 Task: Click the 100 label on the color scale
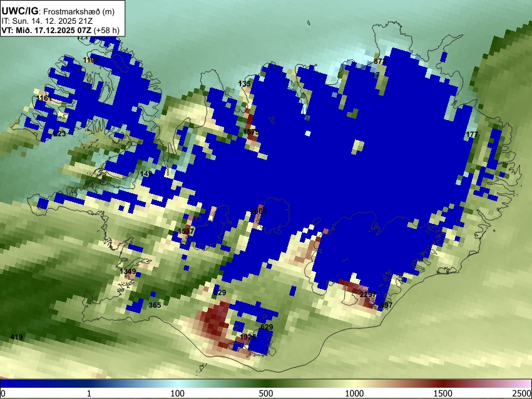178,393
